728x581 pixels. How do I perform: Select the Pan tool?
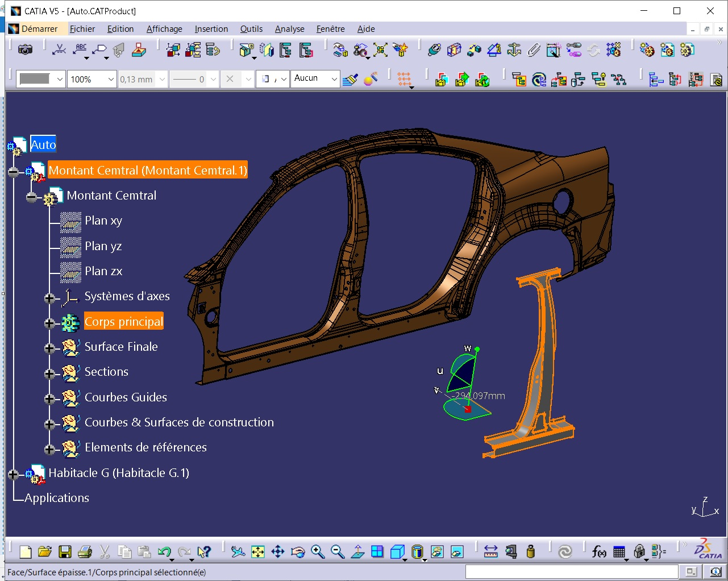coord(278,551)
